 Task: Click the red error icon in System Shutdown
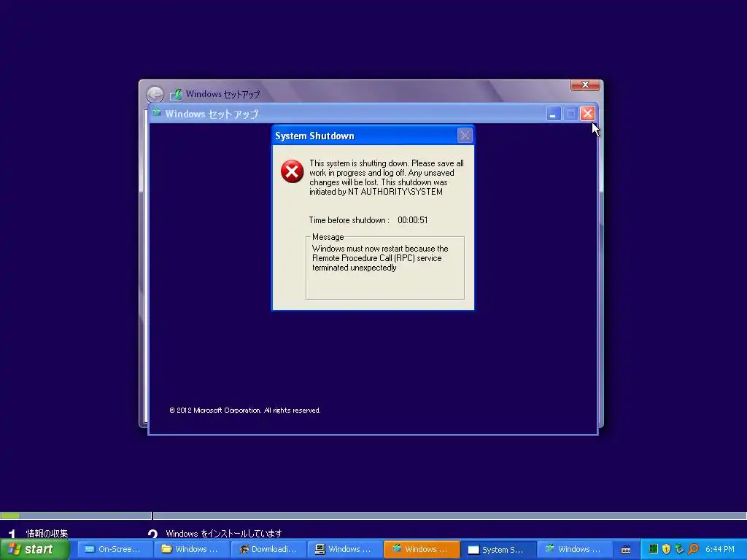click(x=292, y=171)
